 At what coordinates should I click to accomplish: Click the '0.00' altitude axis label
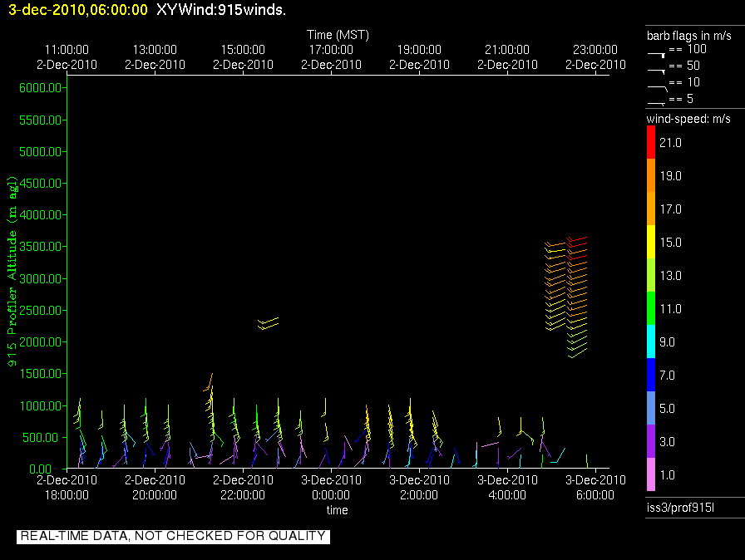[41, 469]
